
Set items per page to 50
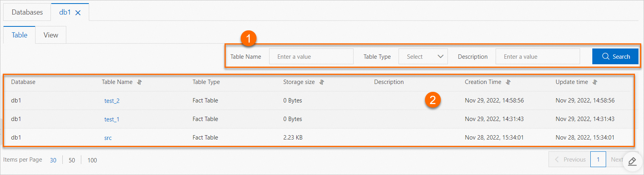tap(72, 160)
